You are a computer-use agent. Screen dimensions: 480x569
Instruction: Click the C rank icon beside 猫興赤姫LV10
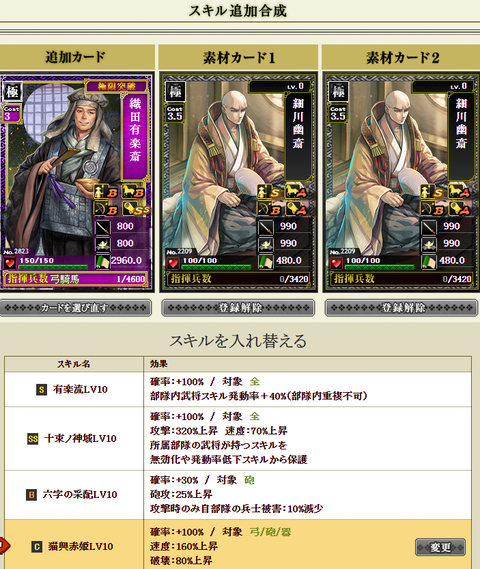coord(37,547)
